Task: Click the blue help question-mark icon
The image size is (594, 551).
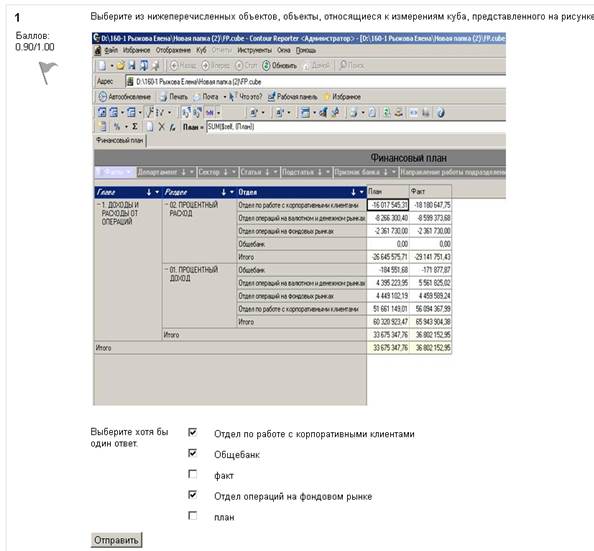Action: tap(440, 113)
